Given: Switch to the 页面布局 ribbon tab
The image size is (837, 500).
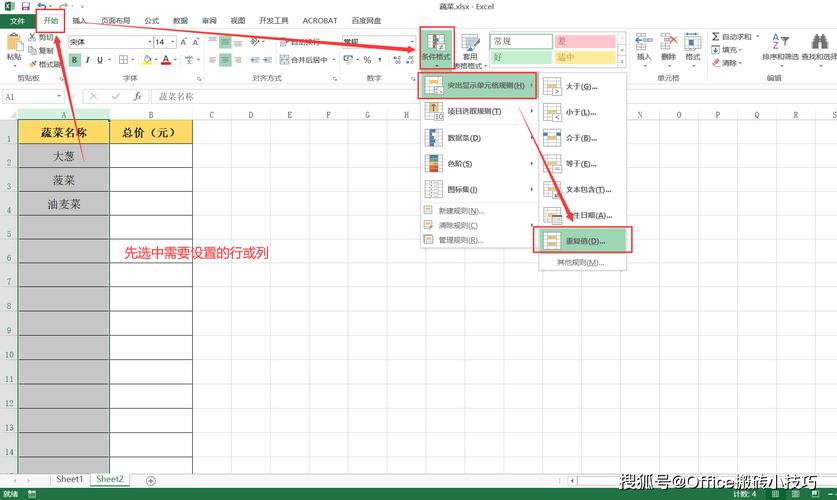Looking at the screenshot, I should (x=116, y=21).
